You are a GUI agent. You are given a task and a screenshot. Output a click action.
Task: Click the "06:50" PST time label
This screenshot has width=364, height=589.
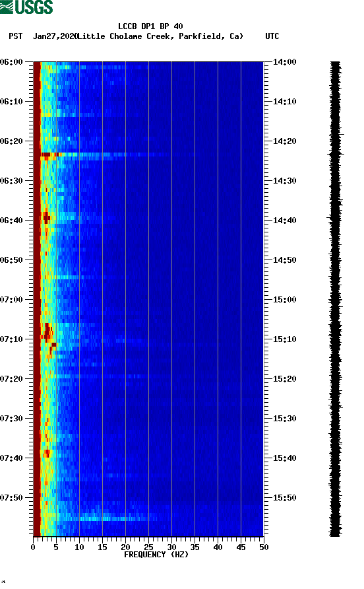[12, 260]
